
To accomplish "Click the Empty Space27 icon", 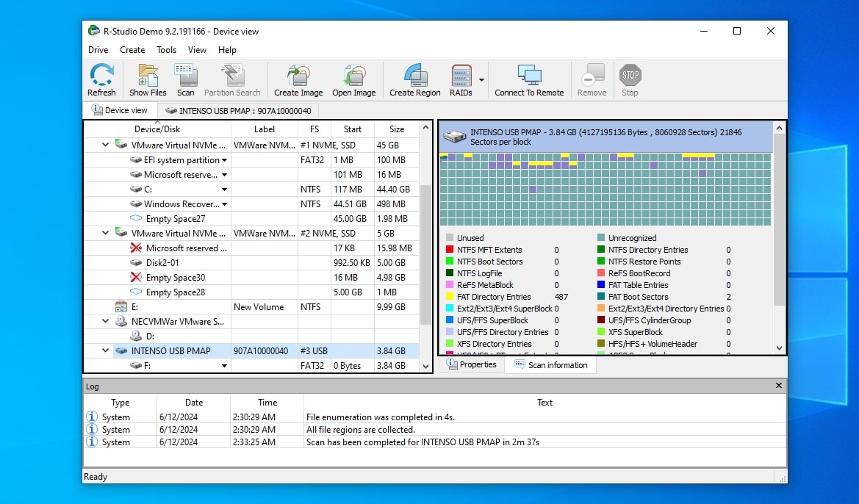I will pyautogui.click(x=136, y=219).
